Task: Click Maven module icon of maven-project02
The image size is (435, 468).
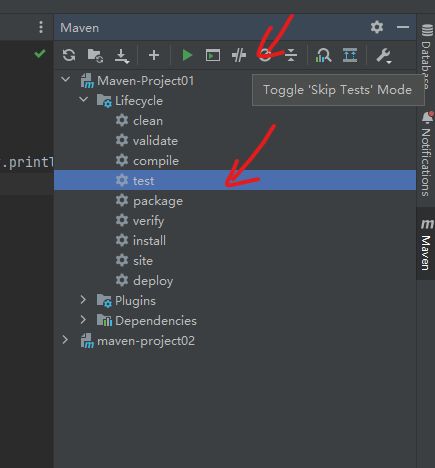Action: click(x=87, y=341)
